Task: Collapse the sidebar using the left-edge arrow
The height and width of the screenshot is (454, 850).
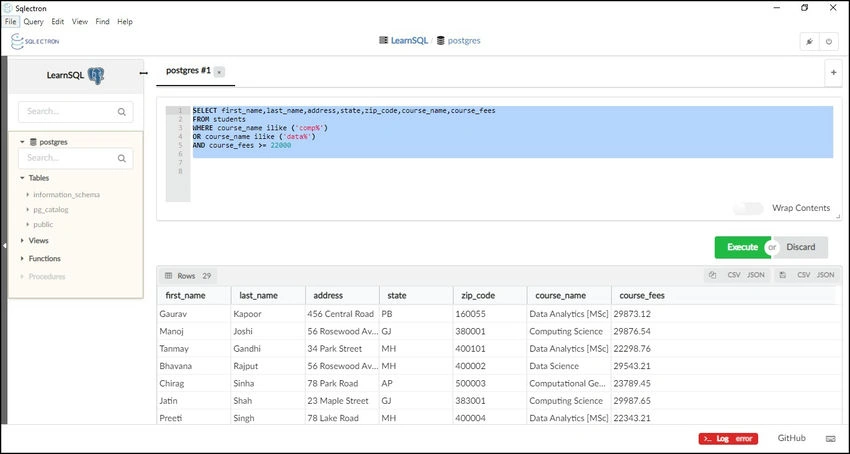Action: tap(4, 246)
